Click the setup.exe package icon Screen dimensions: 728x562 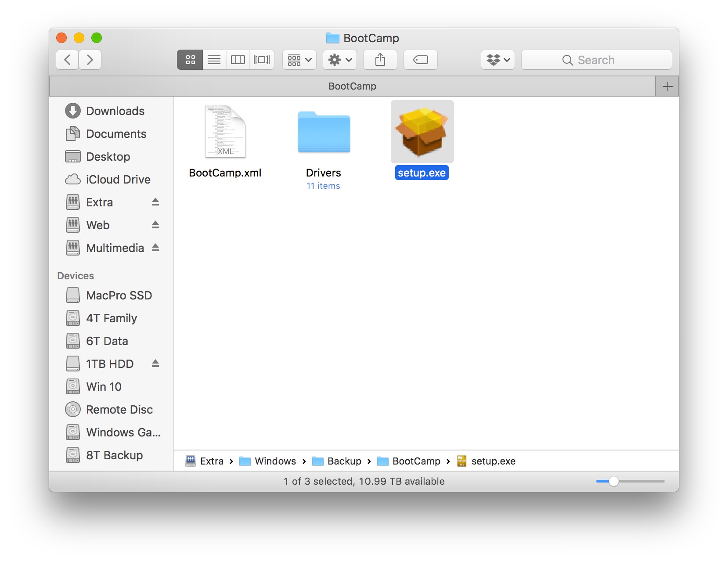click(422, 132)
